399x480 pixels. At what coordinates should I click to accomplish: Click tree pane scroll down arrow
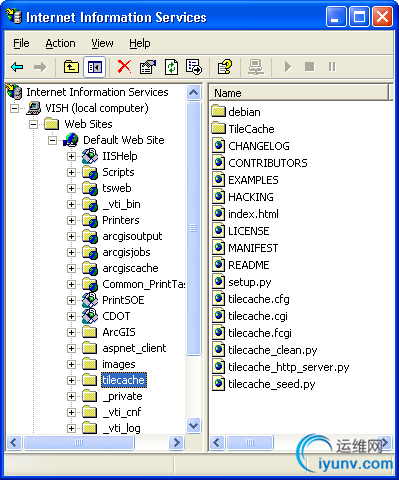click(194, 426)
